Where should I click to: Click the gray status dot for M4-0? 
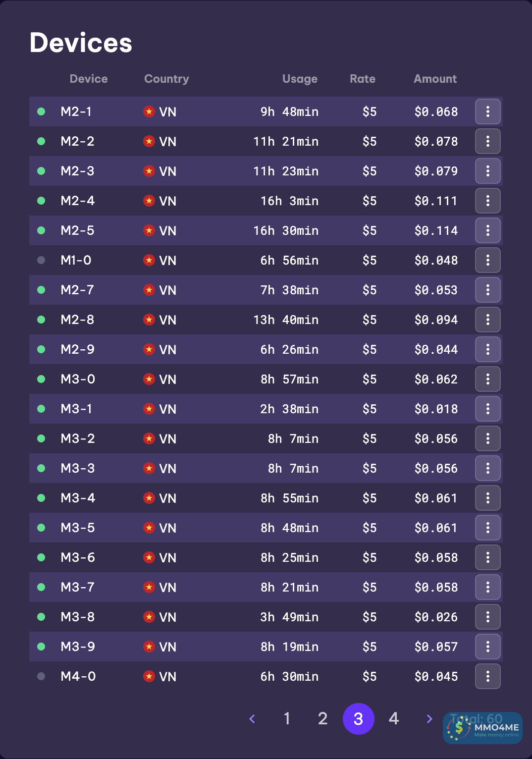(41, 676)
